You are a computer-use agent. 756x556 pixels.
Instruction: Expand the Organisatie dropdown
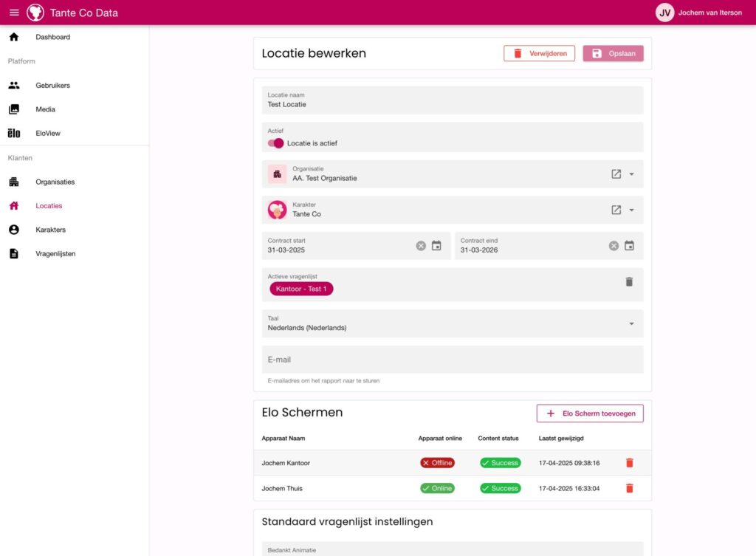point(632,174)
